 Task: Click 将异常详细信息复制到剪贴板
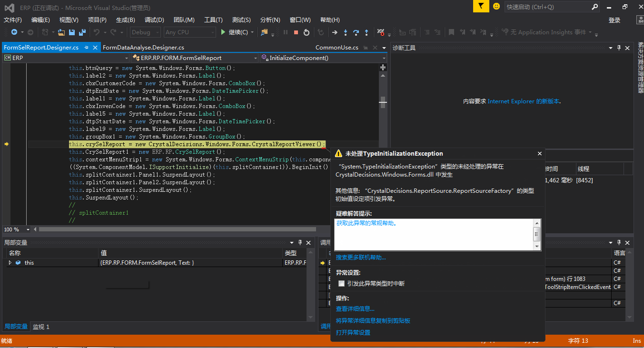pyautogui.click(x=373, y=321)
